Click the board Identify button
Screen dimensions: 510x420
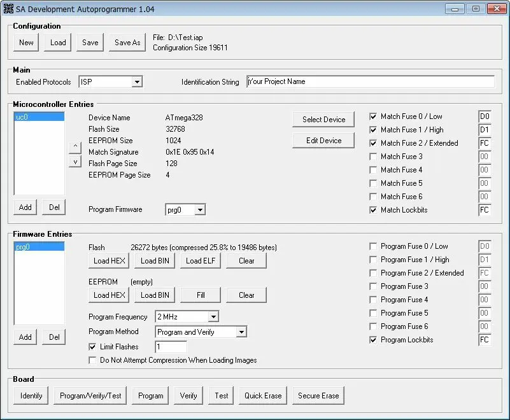(x=31, y=396)
